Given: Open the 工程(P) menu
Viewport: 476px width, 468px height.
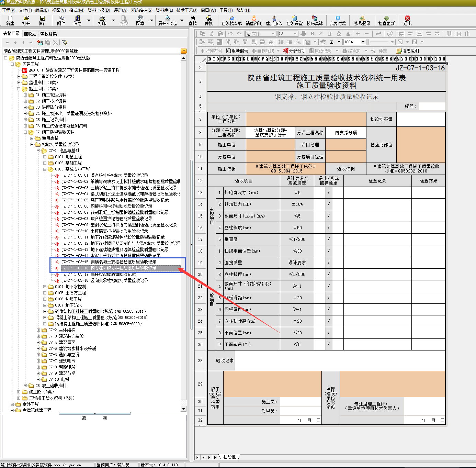Looking at the screenshot, I should pos(9,10).
